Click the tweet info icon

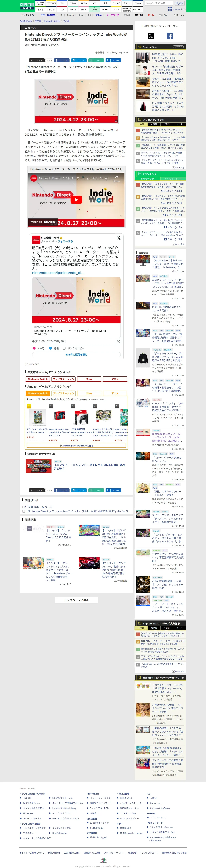pos(118,341)
